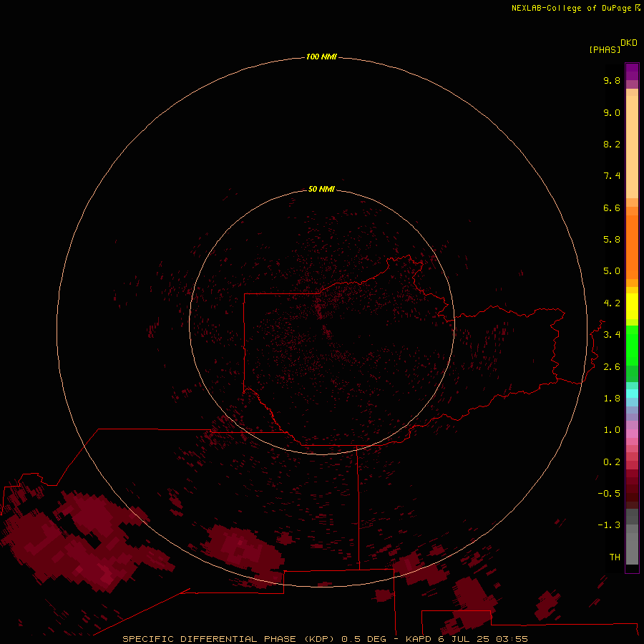Screen dimensions: 644x644
Task: Click the 2.6 scale value
Action: pos(612,367)
